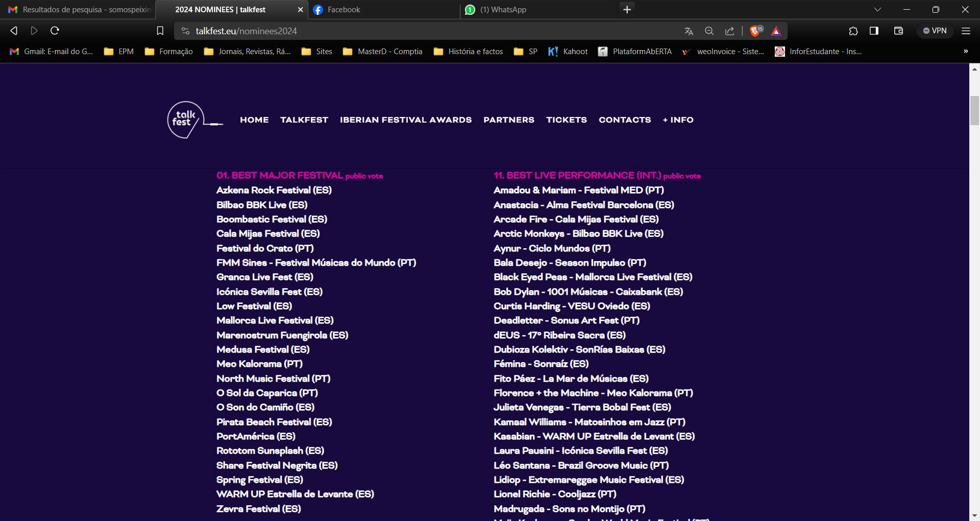
Task: Click the talkfest logo
Action: tap(194, 120)
